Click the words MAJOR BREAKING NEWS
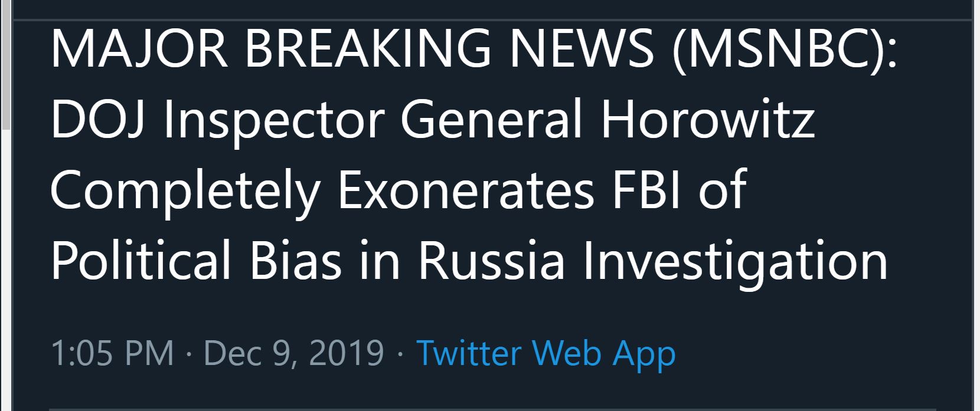The width and height of the screenshot is (980, 411). tap(352, 48)
